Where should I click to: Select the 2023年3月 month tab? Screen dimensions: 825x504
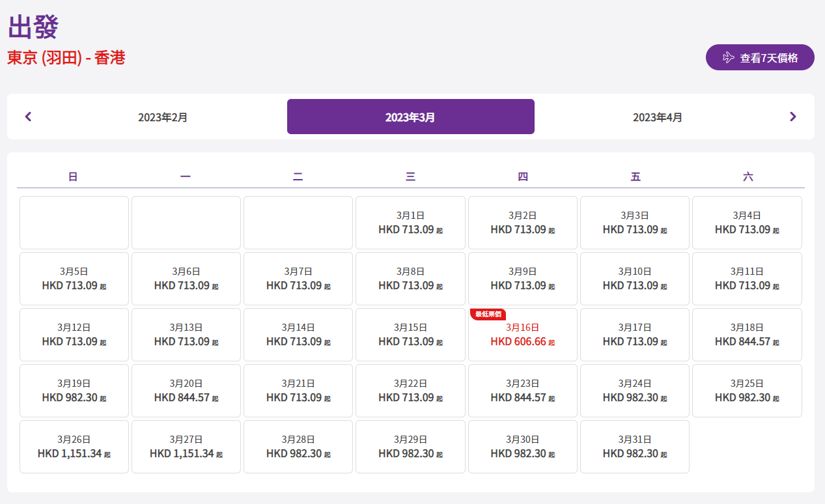click(410, 117)
